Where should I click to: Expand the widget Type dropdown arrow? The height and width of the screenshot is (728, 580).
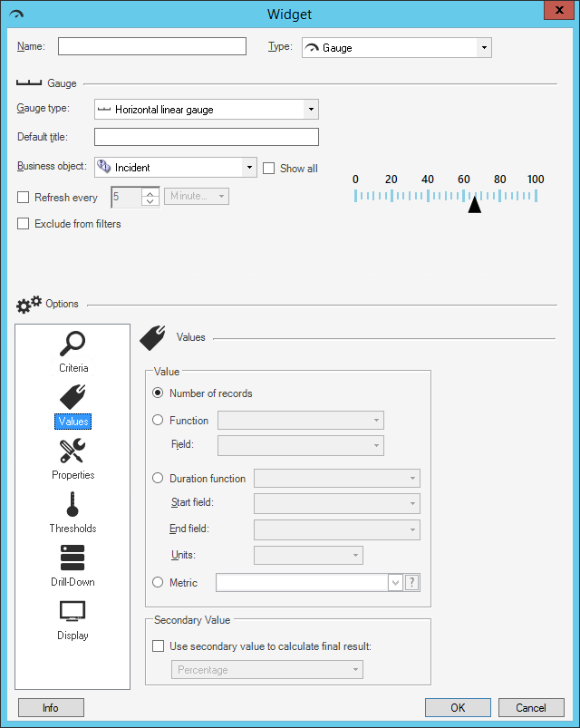click(x=484, y=48)
